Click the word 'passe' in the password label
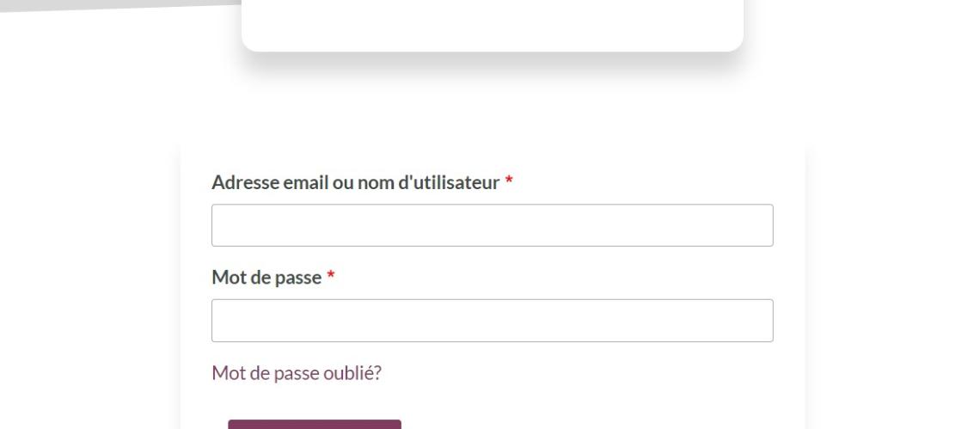The image size is (980, 429). [296, 277]
